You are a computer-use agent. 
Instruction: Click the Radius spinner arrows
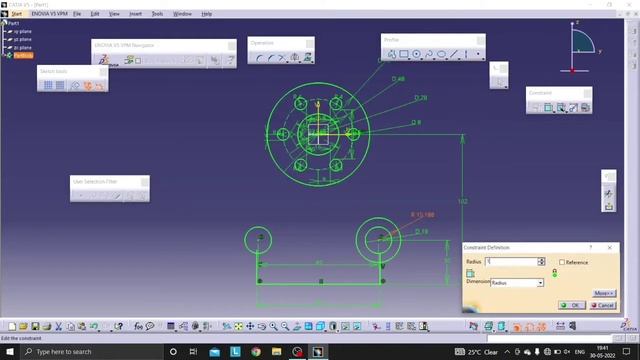click(541, 262)
